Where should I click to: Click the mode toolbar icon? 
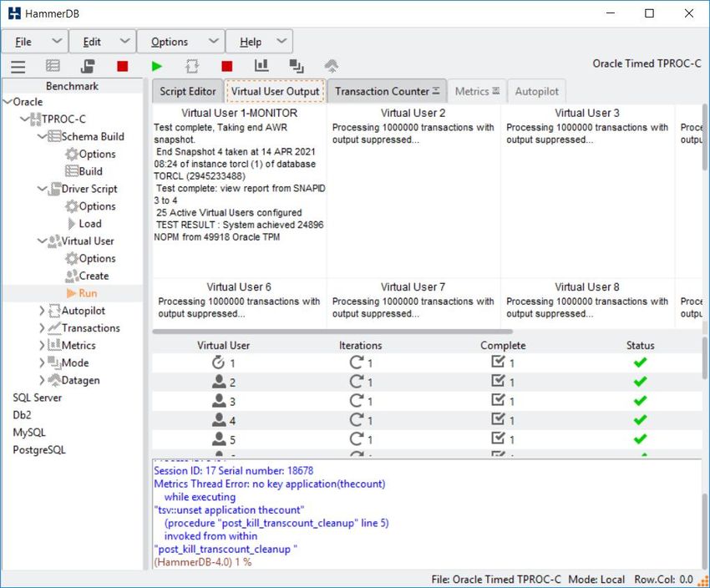tap(297, 67)
